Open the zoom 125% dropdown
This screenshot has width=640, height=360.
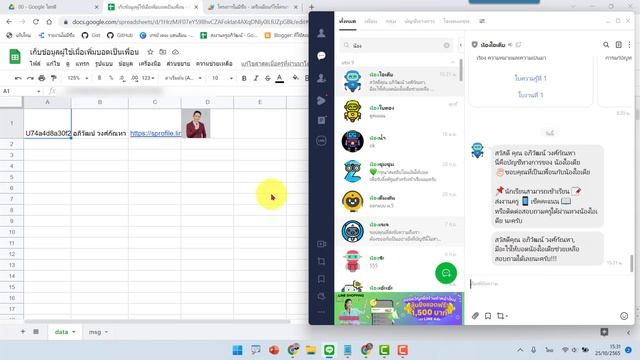[78, 78]
